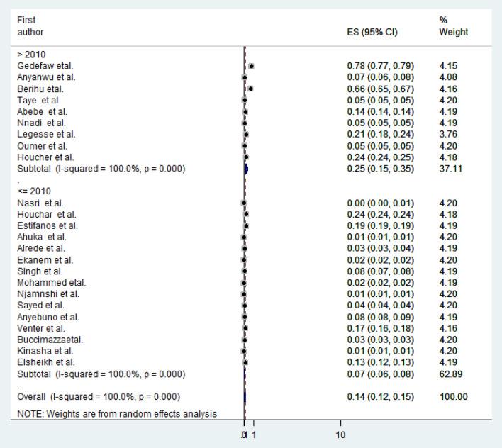Select 'Nasri et al.' author label
Viewport: 502px width, 448px height.
40,203
